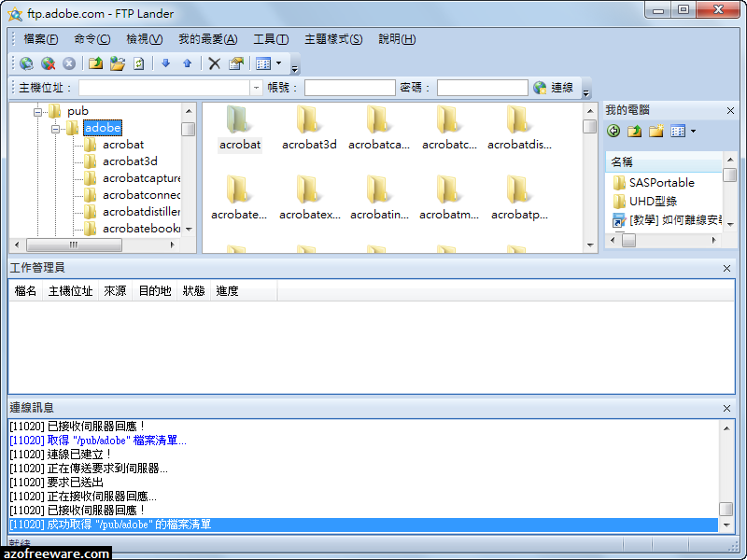The width and height of the screenshot is (747, 560).
Task: Select acrobat3d in the folder tree
Action: click(130, 161)
